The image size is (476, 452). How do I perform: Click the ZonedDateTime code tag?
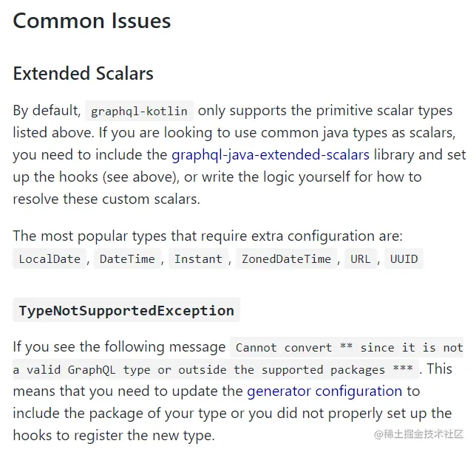[286, 258]
